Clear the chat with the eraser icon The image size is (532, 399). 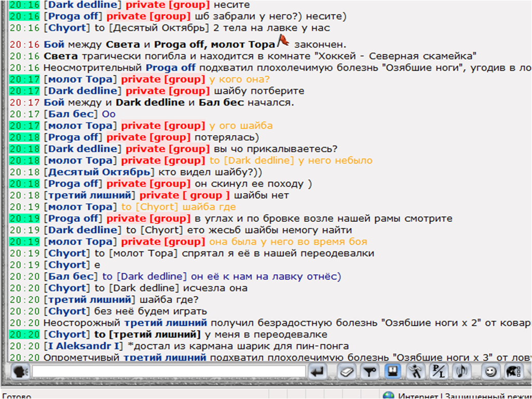[x=347, y=372]
